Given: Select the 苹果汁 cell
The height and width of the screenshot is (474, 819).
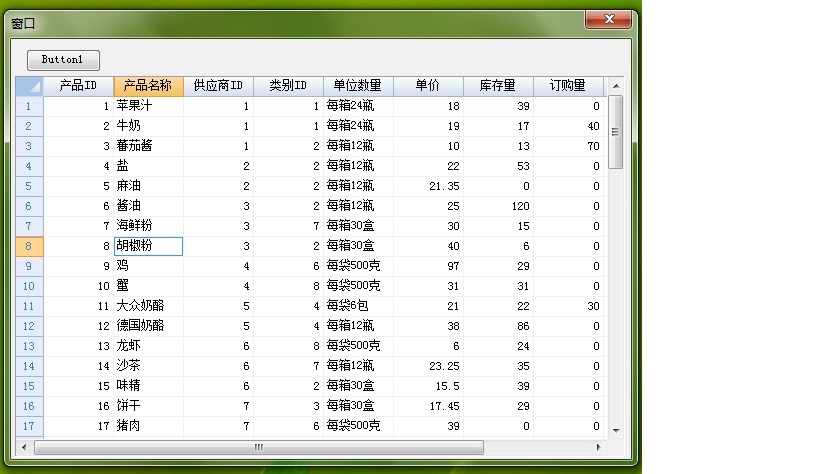Looking at the screenshot, I should (148, 106).
